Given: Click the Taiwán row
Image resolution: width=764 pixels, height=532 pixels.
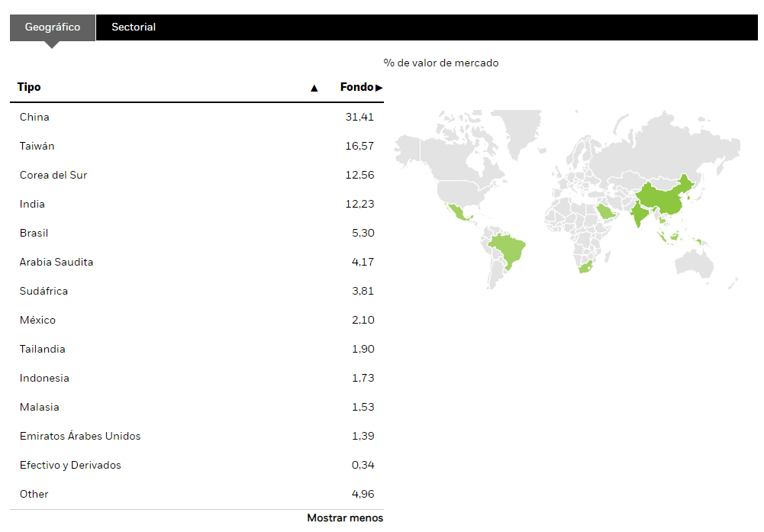Looking at the screenshot, I should 196,146.
